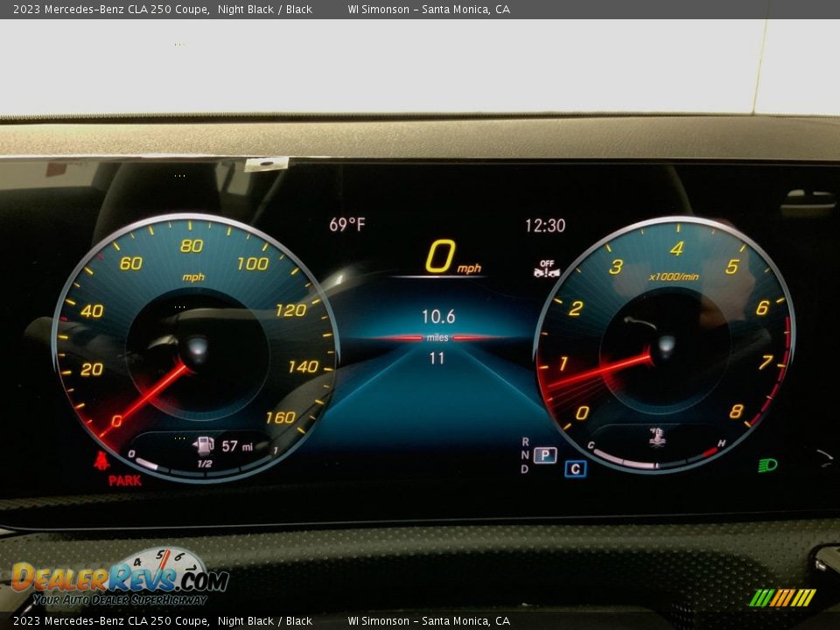Click the R N D gear letters

(x=525, y=455)
